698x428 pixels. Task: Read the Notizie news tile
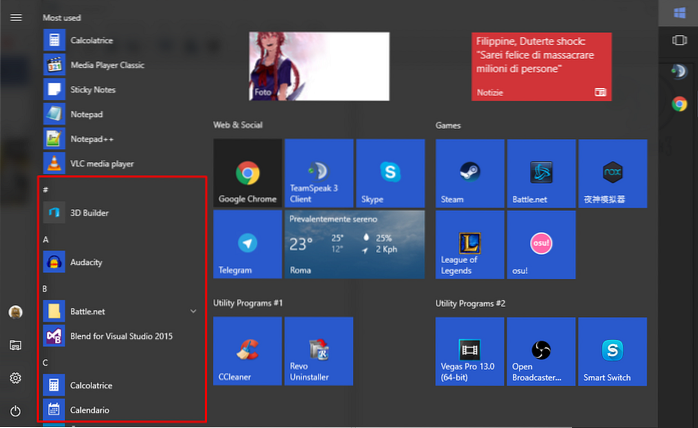[541, 66]
